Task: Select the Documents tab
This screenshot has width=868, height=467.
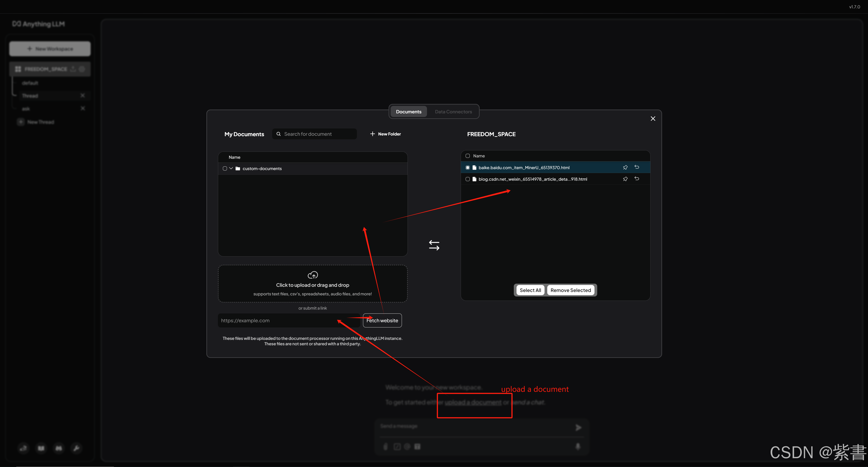Action: [x=408, y=112]
